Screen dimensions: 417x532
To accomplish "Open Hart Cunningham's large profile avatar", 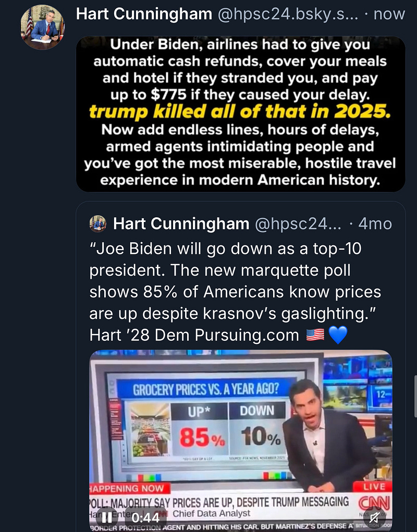I will (42, 27).
